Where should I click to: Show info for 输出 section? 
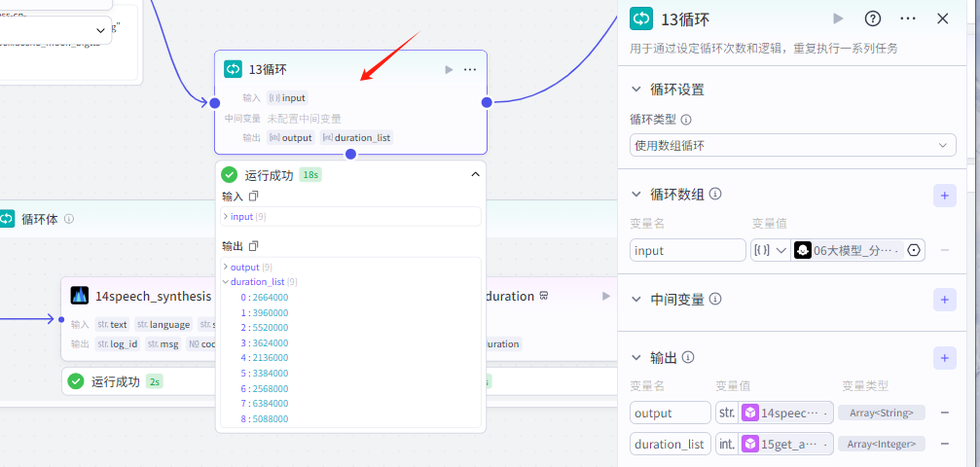[689, 358]
